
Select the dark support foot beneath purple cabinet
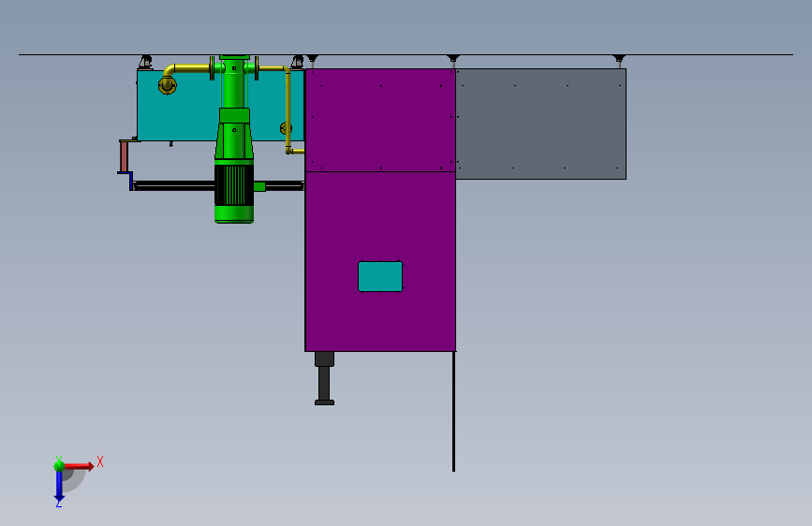[325, 378]
